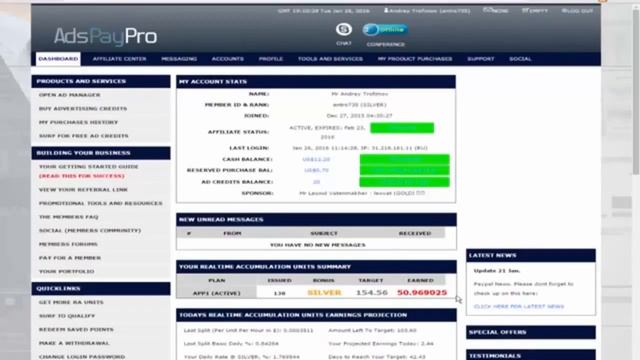Click 'You have no new messages' text

[x=318, y=245]
